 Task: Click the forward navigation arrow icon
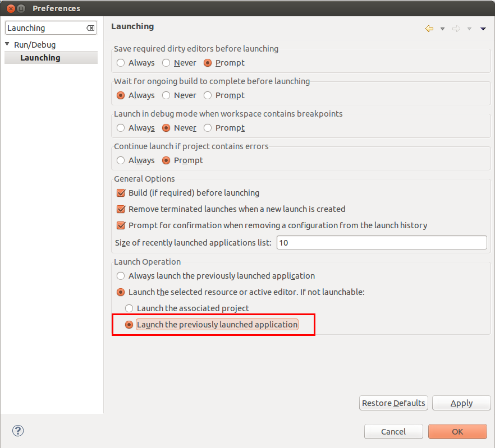[x=456, y=29]
